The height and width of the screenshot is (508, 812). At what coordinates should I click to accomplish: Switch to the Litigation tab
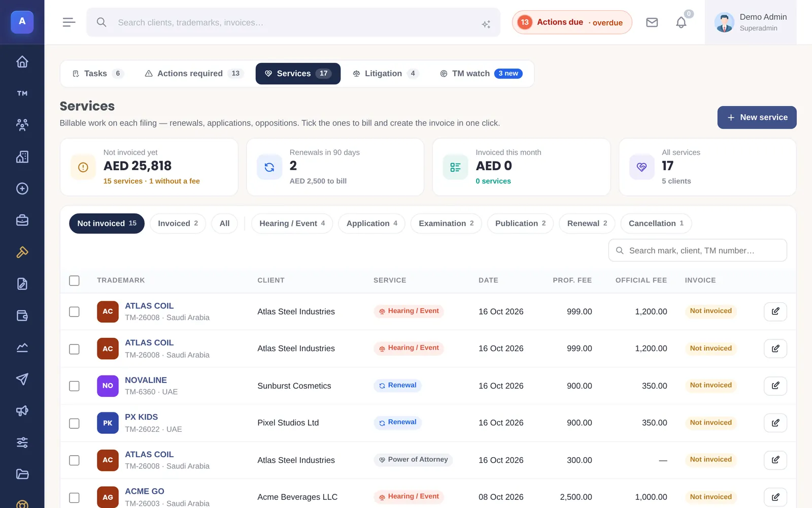[386, 74]
